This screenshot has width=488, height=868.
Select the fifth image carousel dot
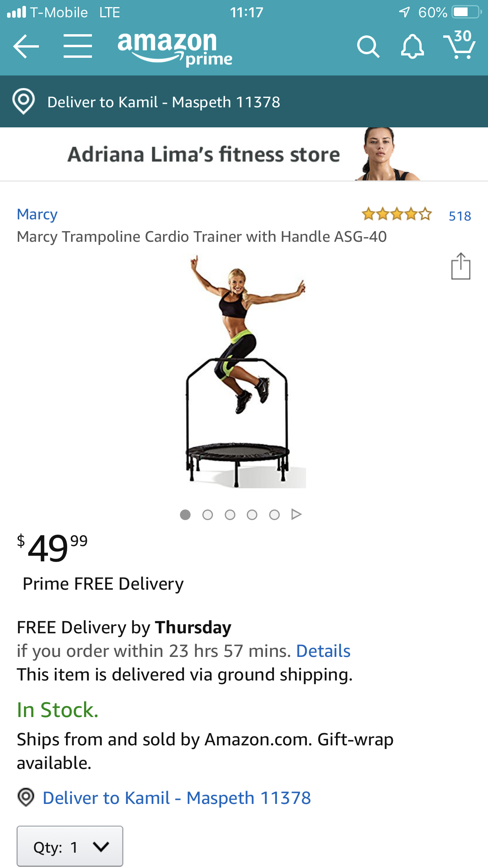tap(274, 515)
